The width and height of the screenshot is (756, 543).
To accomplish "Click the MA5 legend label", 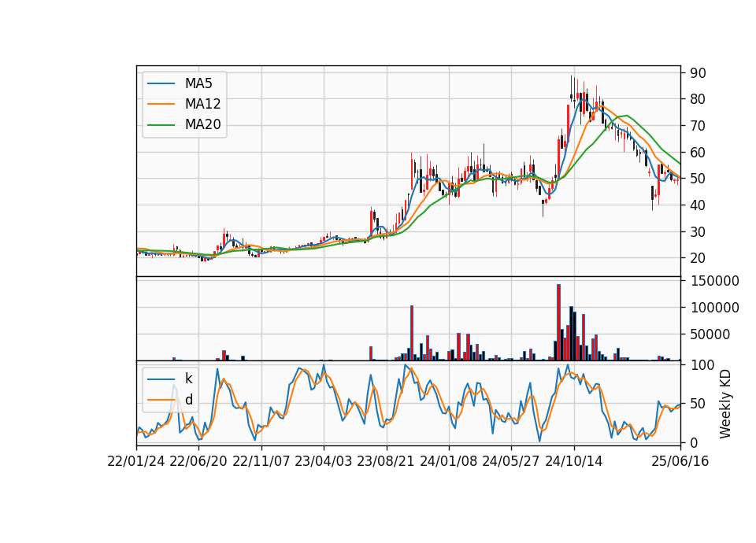I will pos(198,83).
